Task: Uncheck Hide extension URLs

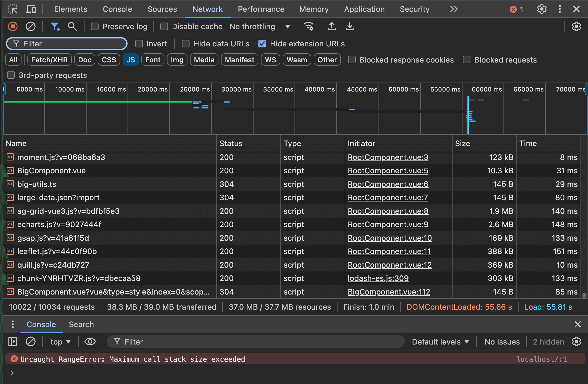Action: (262, 44)
